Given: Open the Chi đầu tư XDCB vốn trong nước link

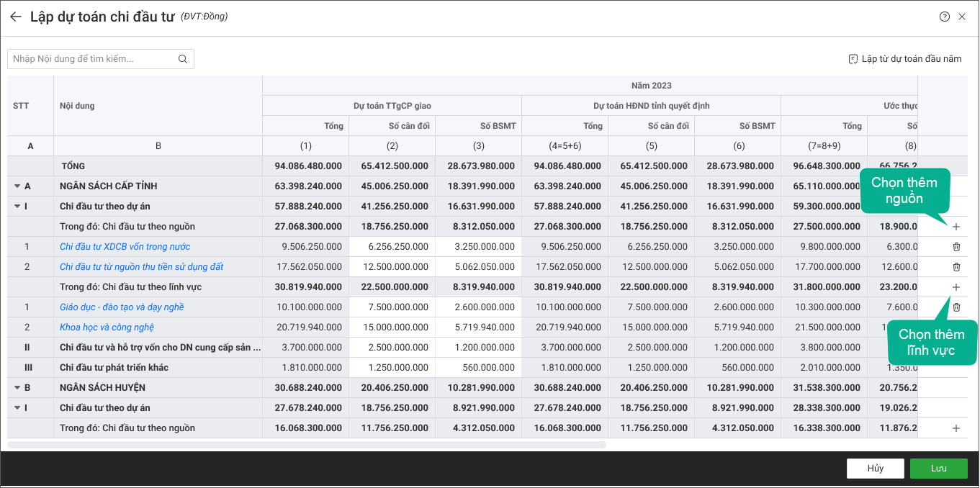Looking at the screenshot, I should point(125,247).
